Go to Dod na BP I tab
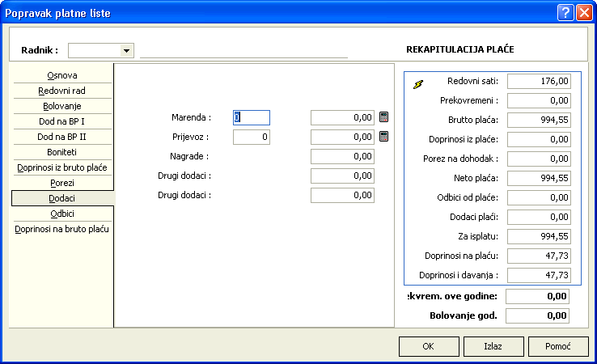The width and height of the screenshot is (597, 364). tap(62, 121)
